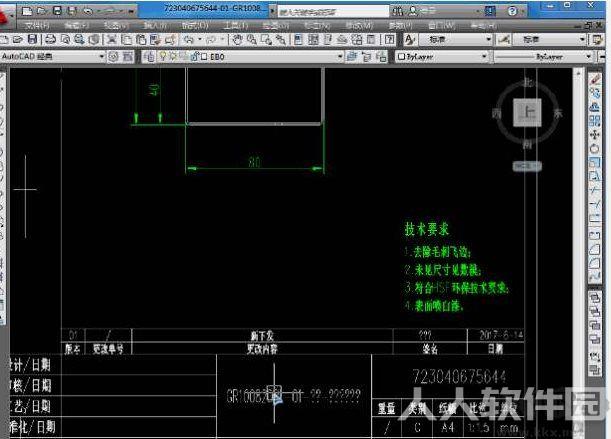Click the Match Properties icon
This screenshot has width=611, height=439.
(x=155, y=39)
